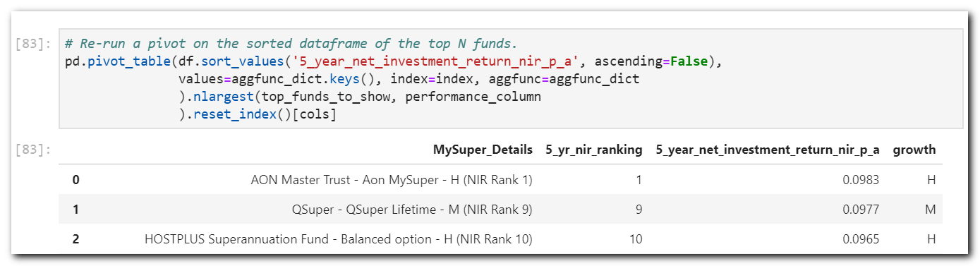Select ranking value 9 in QSuper row
This screenshot has width=980, height=266.
pyautogui.click(x=639, y=210)
